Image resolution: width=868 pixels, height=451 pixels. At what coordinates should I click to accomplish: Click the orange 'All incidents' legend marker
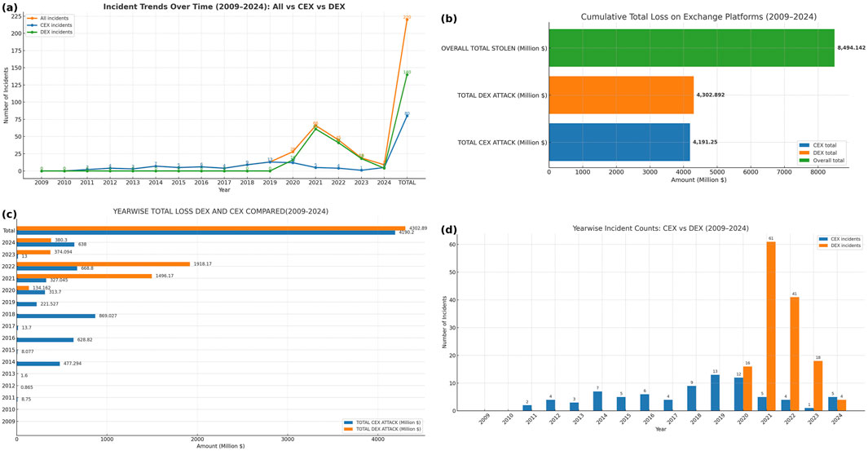(32, 18)
